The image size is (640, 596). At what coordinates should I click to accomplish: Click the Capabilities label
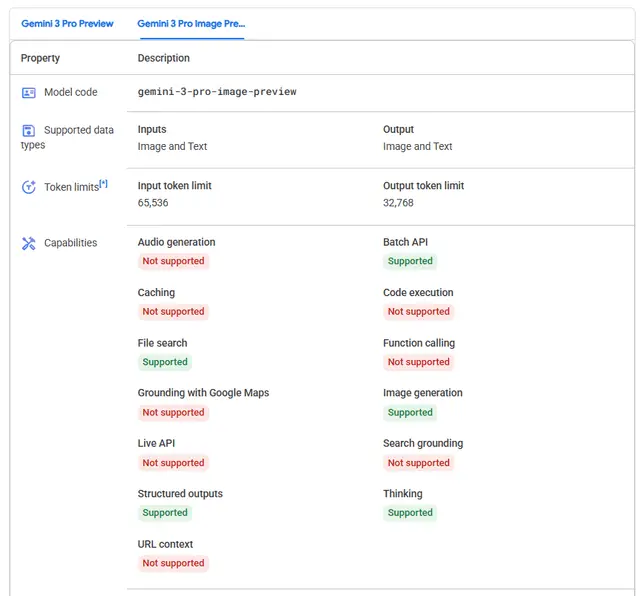pos(71,243)
